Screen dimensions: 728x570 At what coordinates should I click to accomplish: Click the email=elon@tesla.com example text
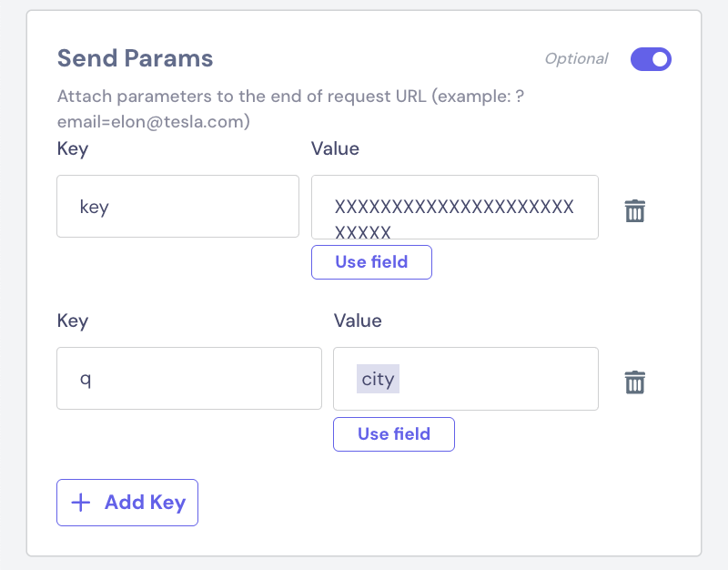point(153,122)
